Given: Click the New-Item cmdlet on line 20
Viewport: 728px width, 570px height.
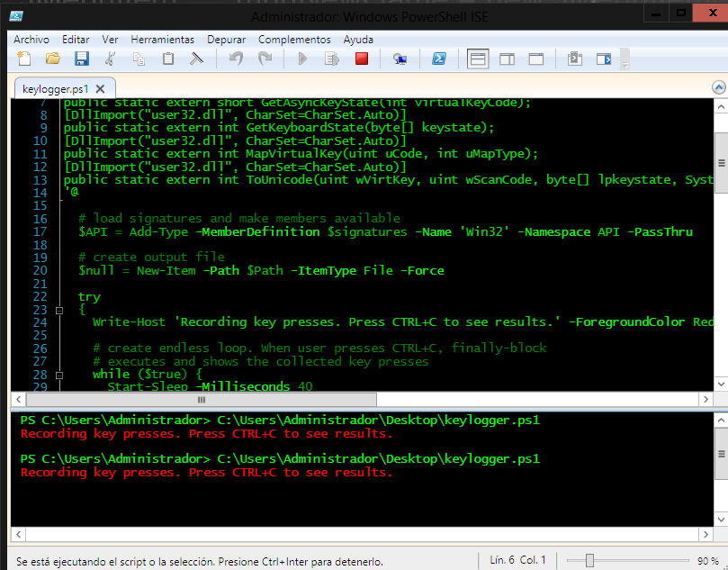Looking at the screenshot, I should tap(166, 270).
